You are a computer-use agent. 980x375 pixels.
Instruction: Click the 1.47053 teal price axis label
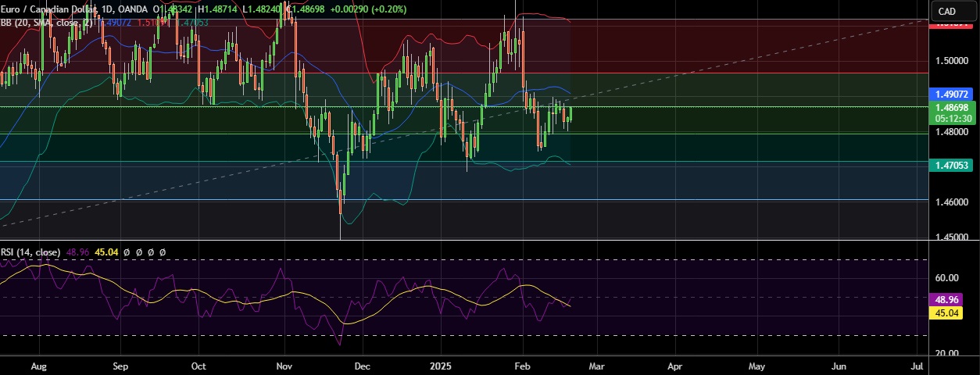950,166
